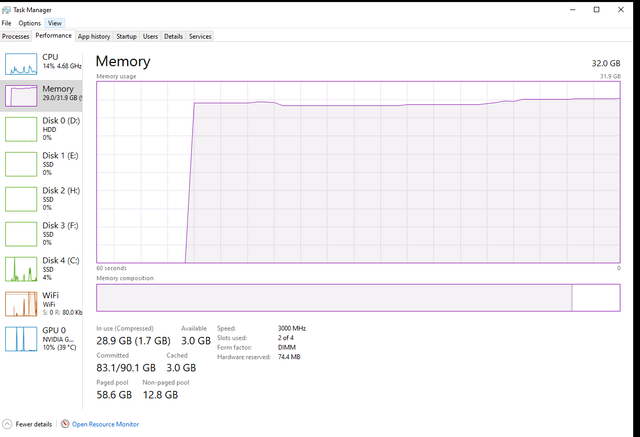
Task: Select the WiFi graph thumbnail
Action: (21, 304)
